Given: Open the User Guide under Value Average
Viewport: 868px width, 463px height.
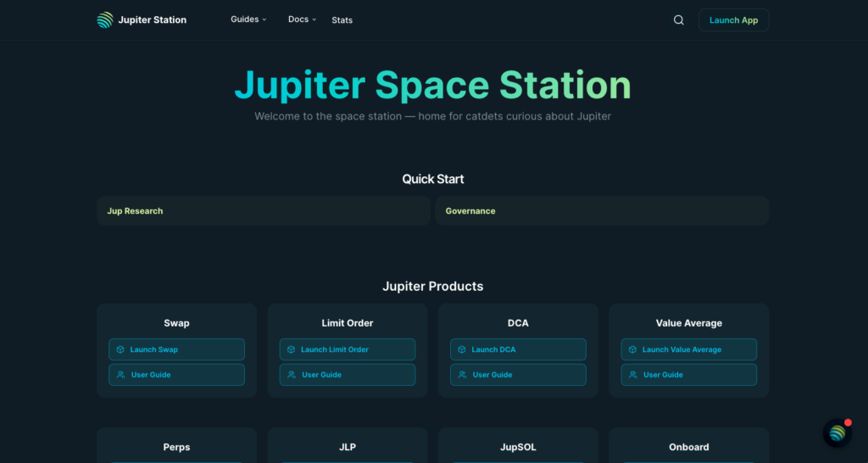Looking at the screenshot, I should pyautogui.click(x=688, y=375).
